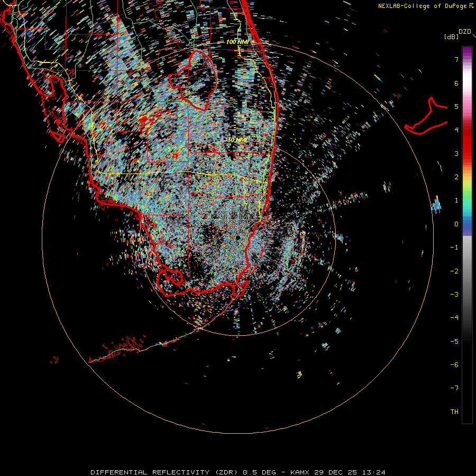Select the 1 dB scale value
This screenshot has width=476, height=476.
[x=456, y=200]
